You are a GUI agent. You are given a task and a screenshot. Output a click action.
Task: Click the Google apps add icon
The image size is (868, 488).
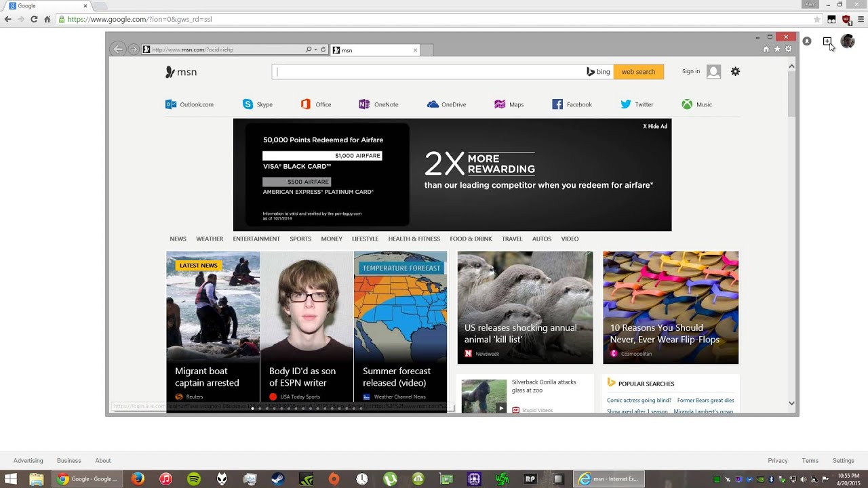[827, 41]
